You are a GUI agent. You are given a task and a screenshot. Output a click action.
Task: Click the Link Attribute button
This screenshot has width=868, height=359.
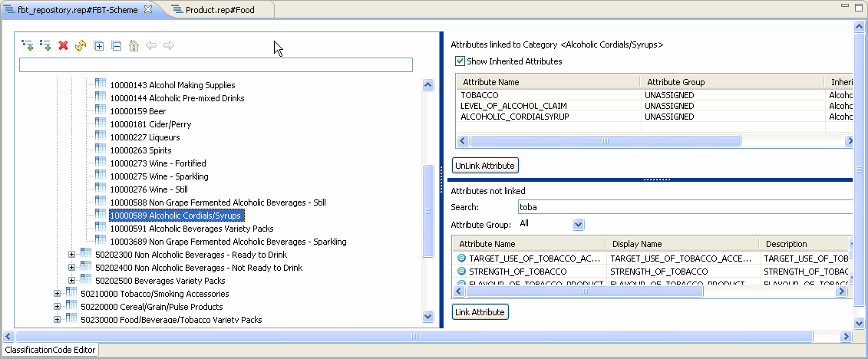(480, 312)
